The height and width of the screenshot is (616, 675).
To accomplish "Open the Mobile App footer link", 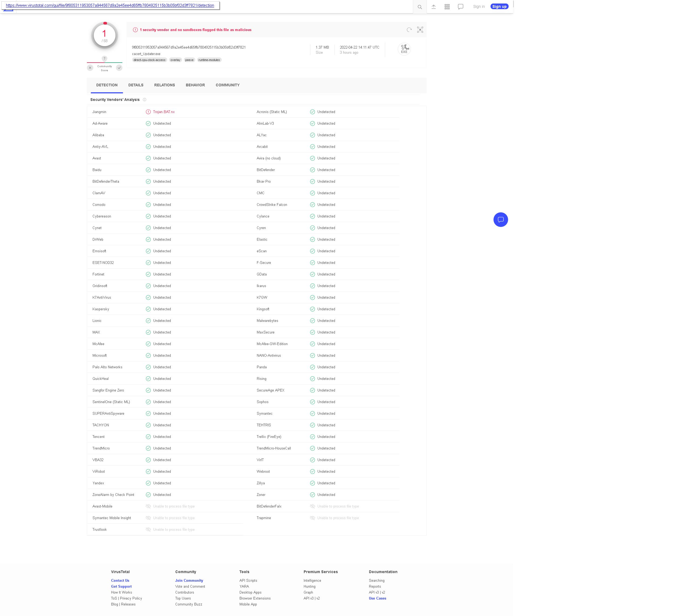I will [x=248, y=604].
